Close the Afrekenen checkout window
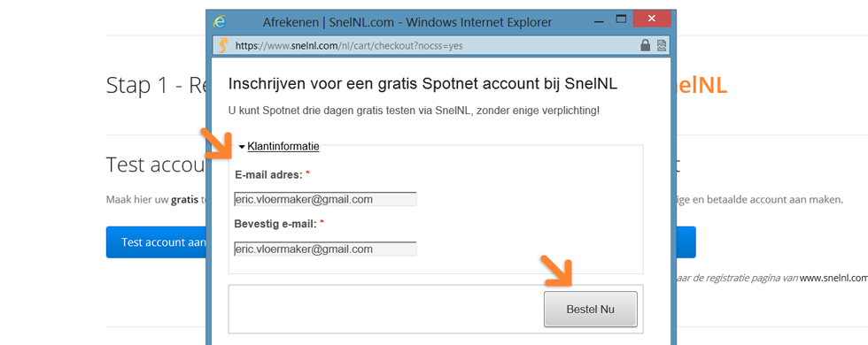868x345 pixels. pyautogui.click(x=652, y=19)
